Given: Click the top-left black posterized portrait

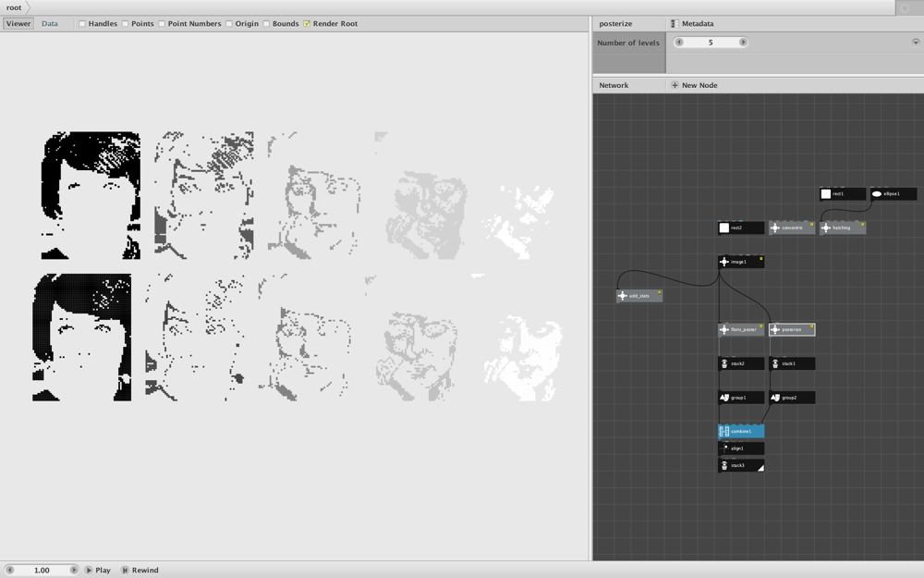Looking at the screenshot, I should pos(91,195).
